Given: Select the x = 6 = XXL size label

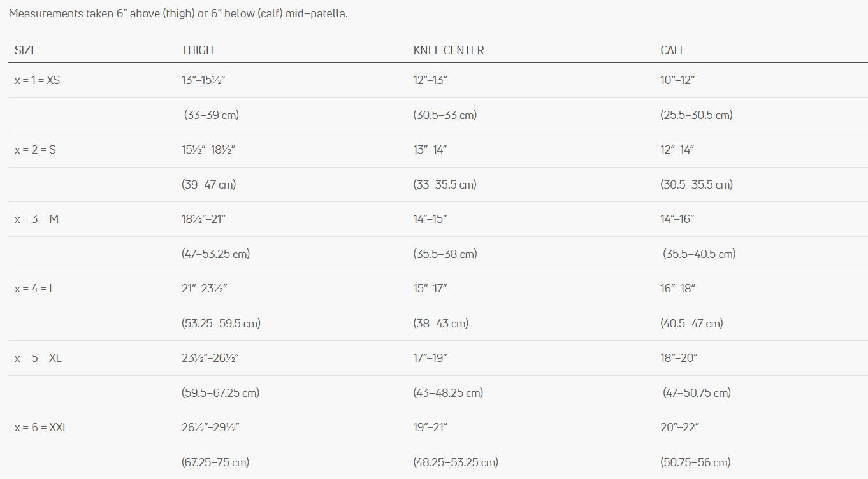Looking at the screenshot, I should pyautogui.click(x=41, y=427).
